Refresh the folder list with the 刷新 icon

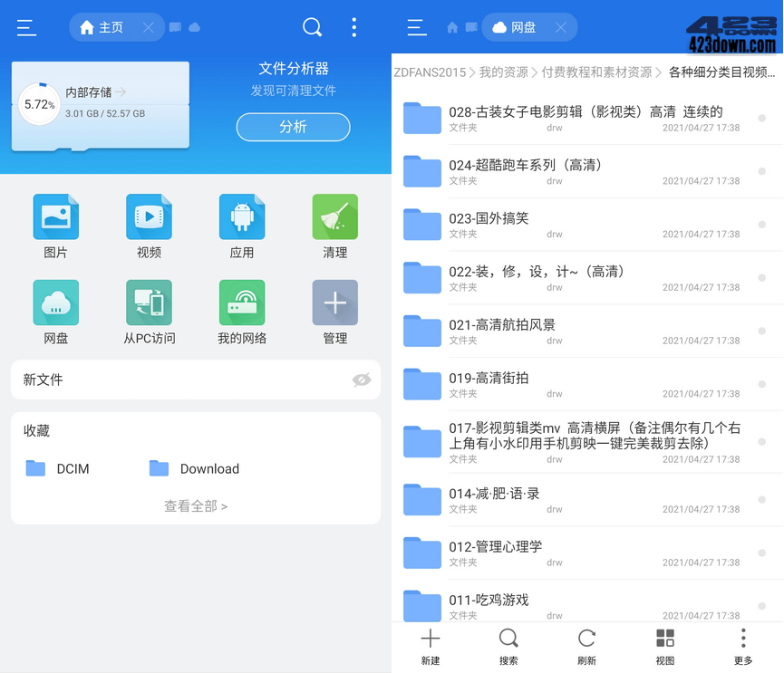tap(586, 645)
